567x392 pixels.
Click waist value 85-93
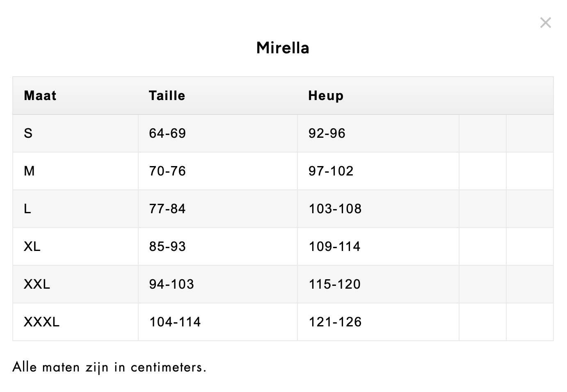[167, 246]
